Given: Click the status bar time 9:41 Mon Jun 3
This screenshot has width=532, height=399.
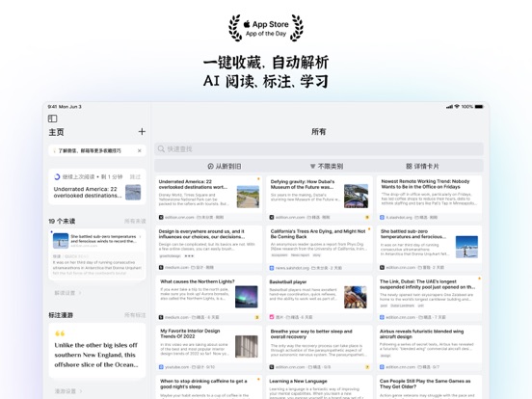Looking at the screenshot, I should (65, 107).
